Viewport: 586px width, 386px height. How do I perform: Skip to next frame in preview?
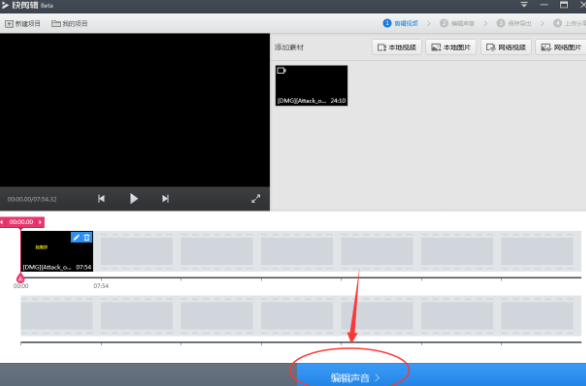pyautogui.click(x=165, y=198)
